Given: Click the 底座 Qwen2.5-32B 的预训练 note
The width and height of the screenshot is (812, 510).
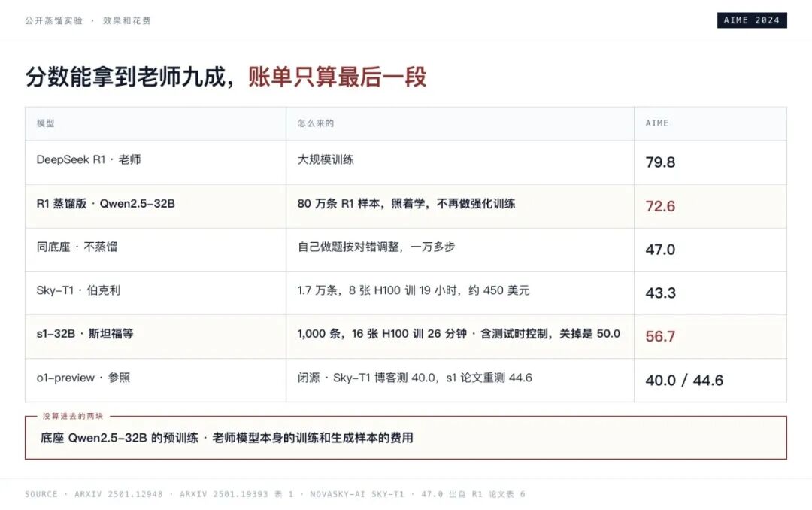Looking at the screenshot, I should pyautogui.click(x=227, y=438).
